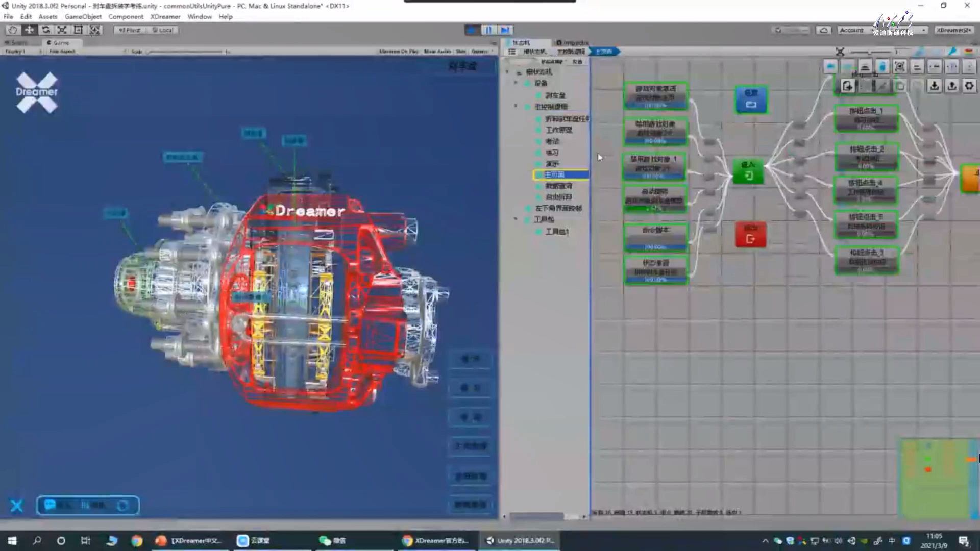Toggle Maximize On Play
980x551 pixels.
399,52
